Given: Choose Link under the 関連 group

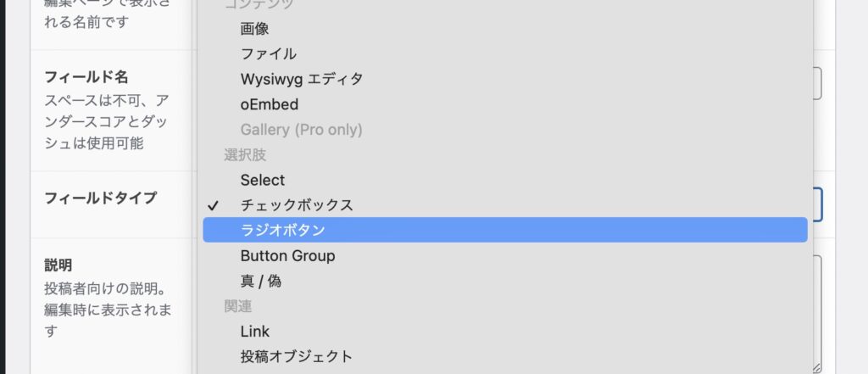Looking at the screenshot, I should click(x=254, y=331).
